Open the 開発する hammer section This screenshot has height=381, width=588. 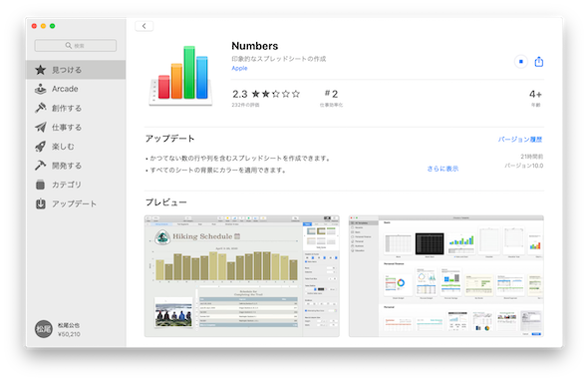tap(76, 166)
